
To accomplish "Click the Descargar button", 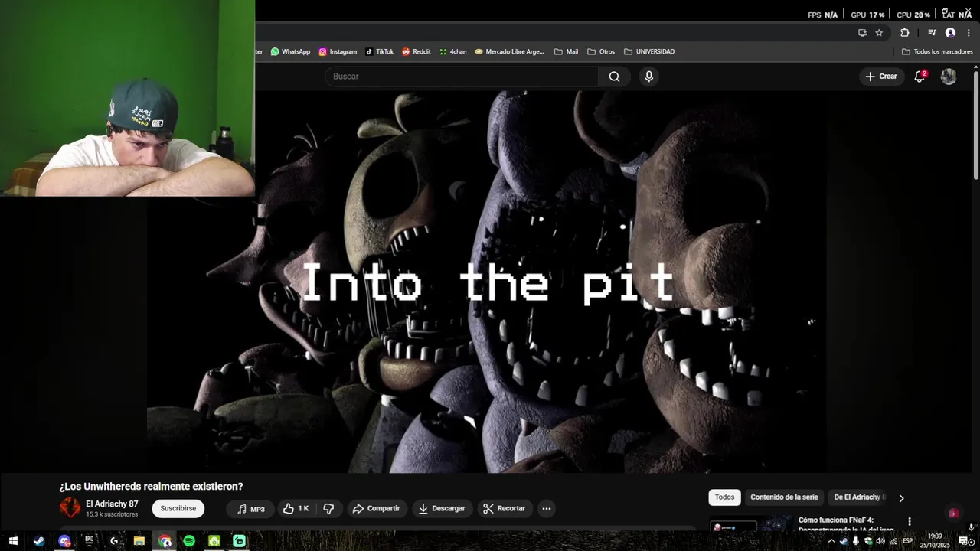I will [x=442, y=509].
